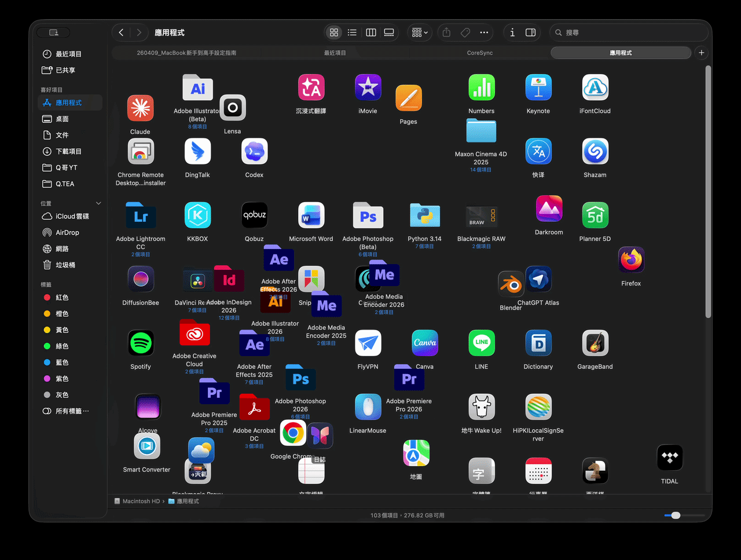Click the Share toolbar button
This screenshot has width=741, height=560.
click(x=446, y=32)
